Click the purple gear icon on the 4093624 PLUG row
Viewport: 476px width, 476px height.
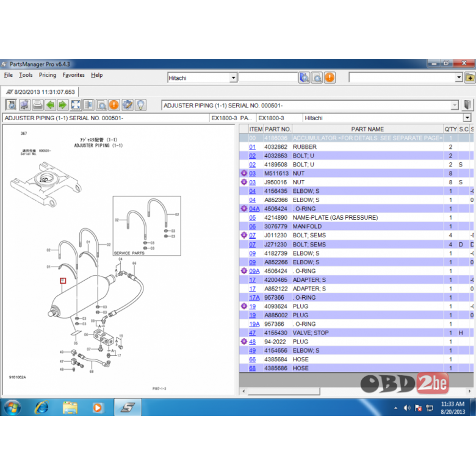[243, 306]
